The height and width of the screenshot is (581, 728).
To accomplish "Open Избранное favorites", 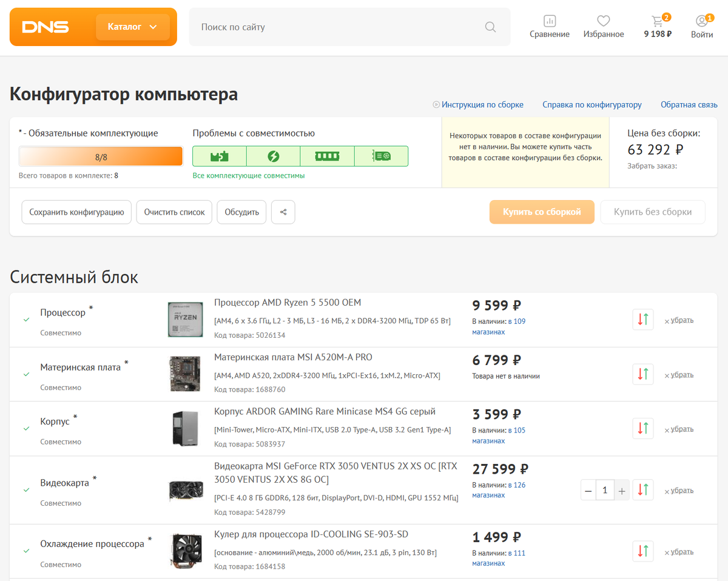I will [x=604, y=27].
